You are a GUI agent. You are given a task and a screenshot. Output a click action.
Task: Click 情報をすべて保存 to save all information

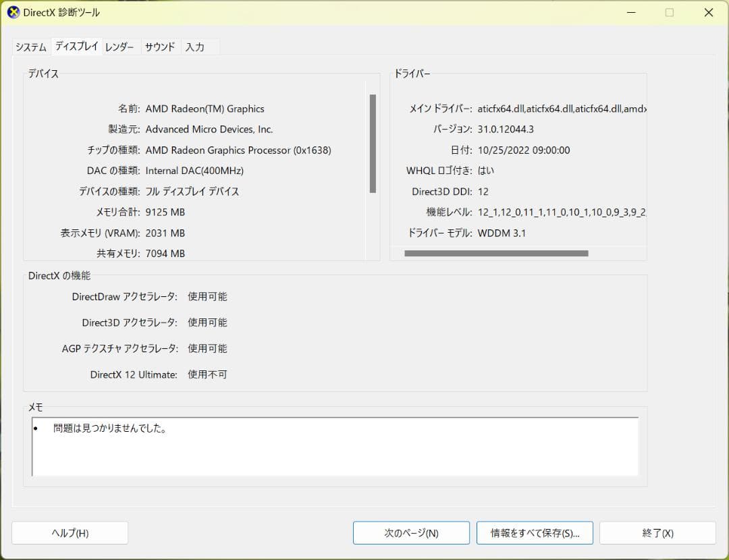tap(535, 532)
